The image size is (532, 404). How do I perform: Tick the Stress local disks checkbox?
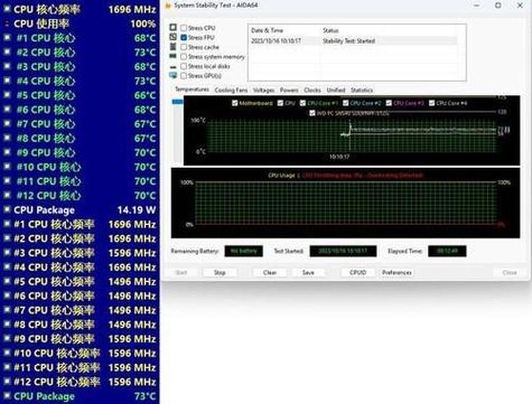(184, 66)
